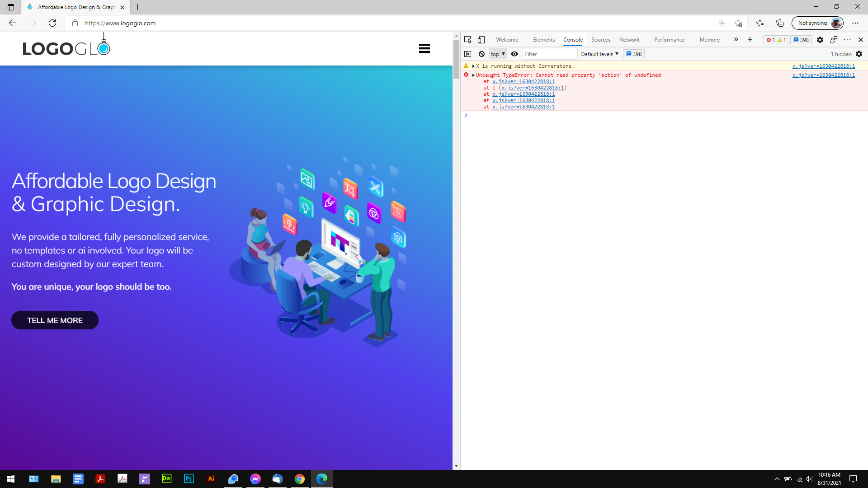This screenshot has height=488, width=868.
Task: Show the console sidebar panel
Action: click(467, 54)
